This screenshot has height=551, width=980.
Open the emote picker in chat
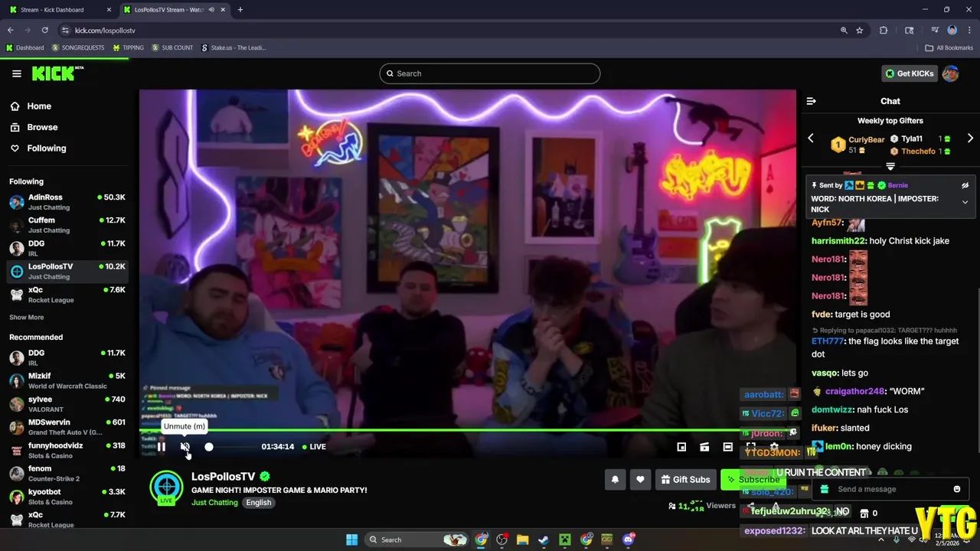tap(957, 489)
